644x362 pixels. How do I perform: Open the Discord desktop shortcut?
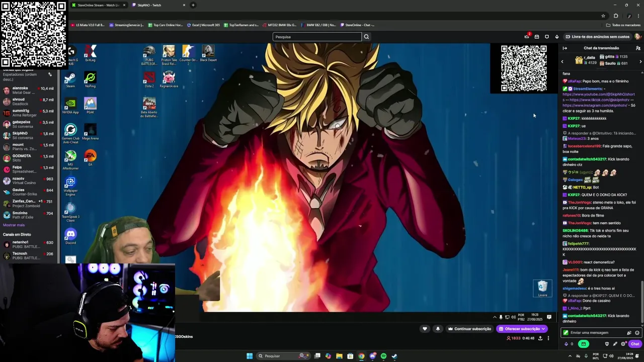click(x=70, y=237)
